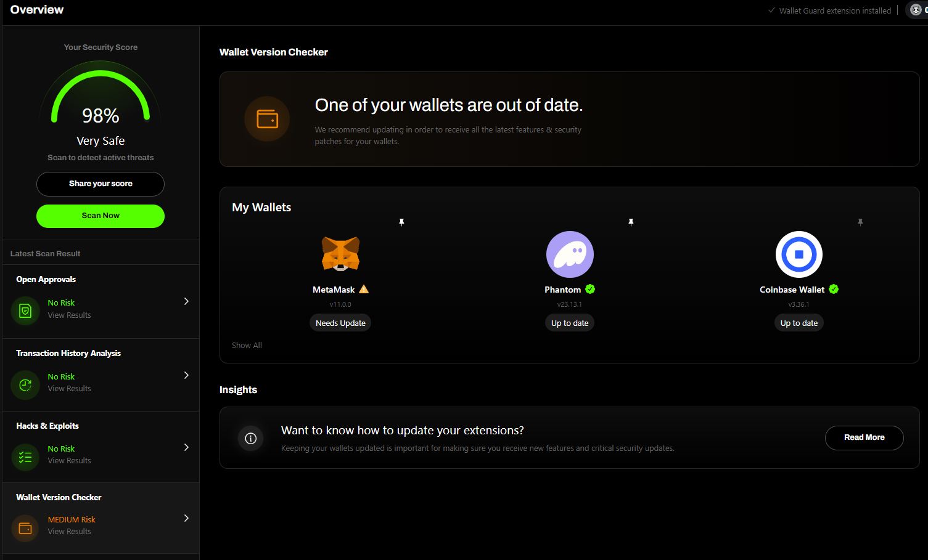Screen dimensions: 928x560
Task: Toggle the pin on Coinbase Wallet
Action: click(x=860, y=222)
